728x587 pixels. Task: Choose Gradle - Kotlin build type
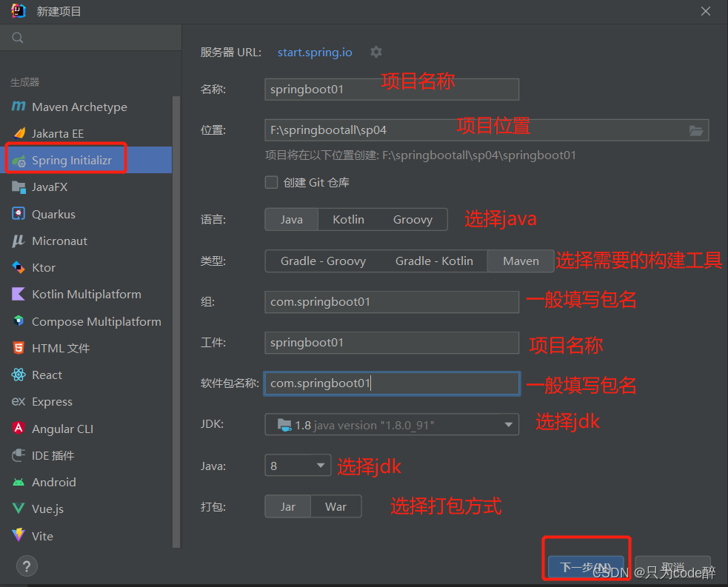[434, 261]
